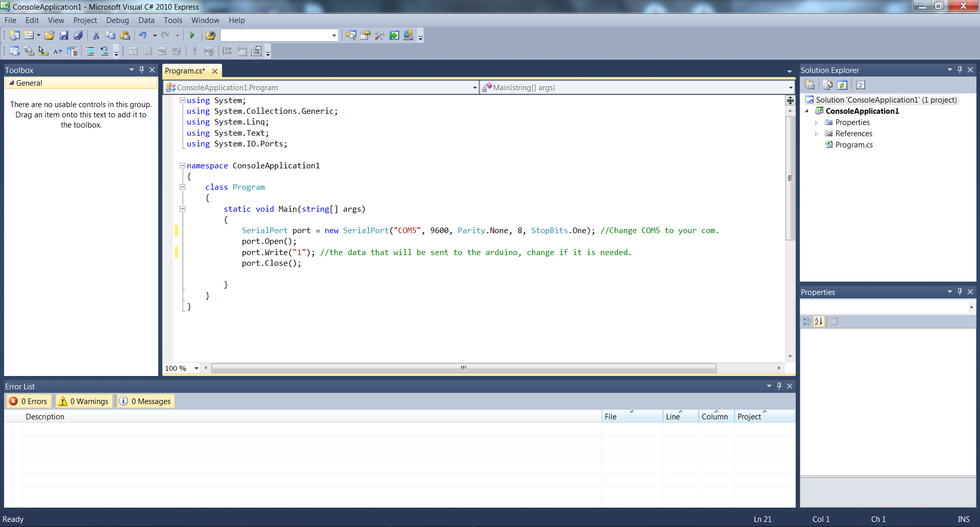Toggle the 0 Warnings filter in Error List
This screenshot has width=980, height=527.
click(83, 401)
